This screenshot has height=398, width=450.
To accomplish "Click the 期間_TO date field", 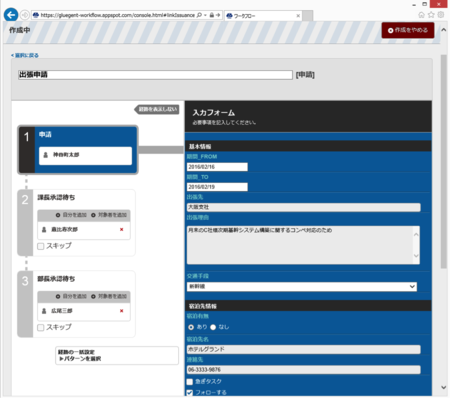I will click(x=217, y=187).
